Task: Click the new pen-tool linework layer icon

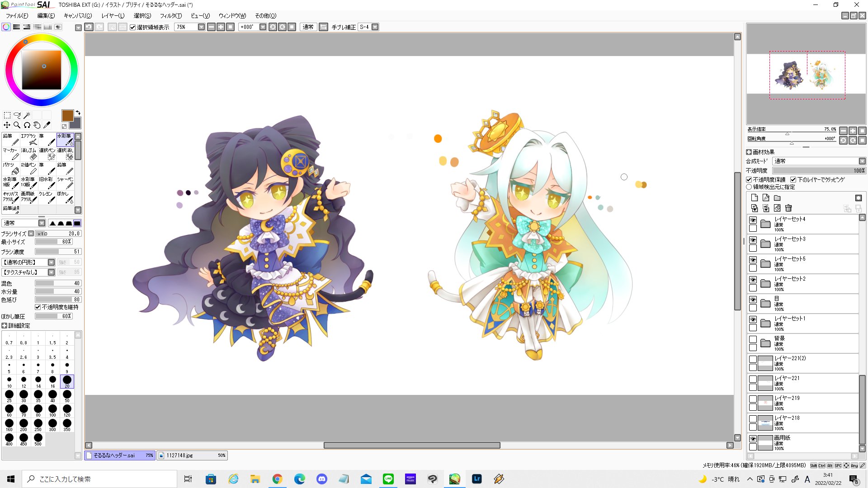Action: coord(766,198)
